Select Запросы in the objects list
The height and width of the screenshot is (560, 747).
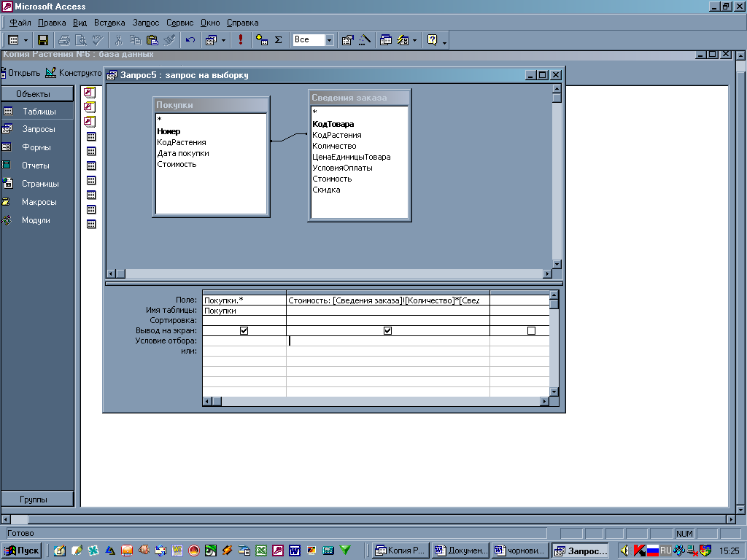coord(39,129)
